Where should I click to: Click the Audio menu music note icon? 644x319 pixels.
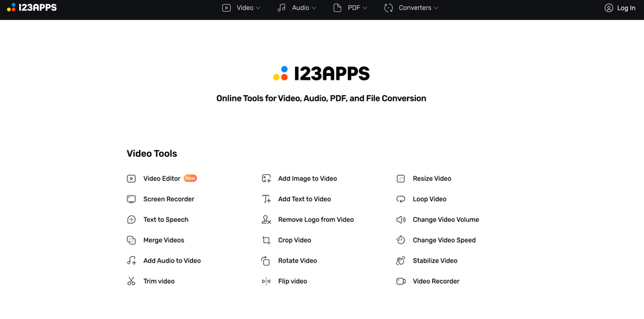click(281, 8)
